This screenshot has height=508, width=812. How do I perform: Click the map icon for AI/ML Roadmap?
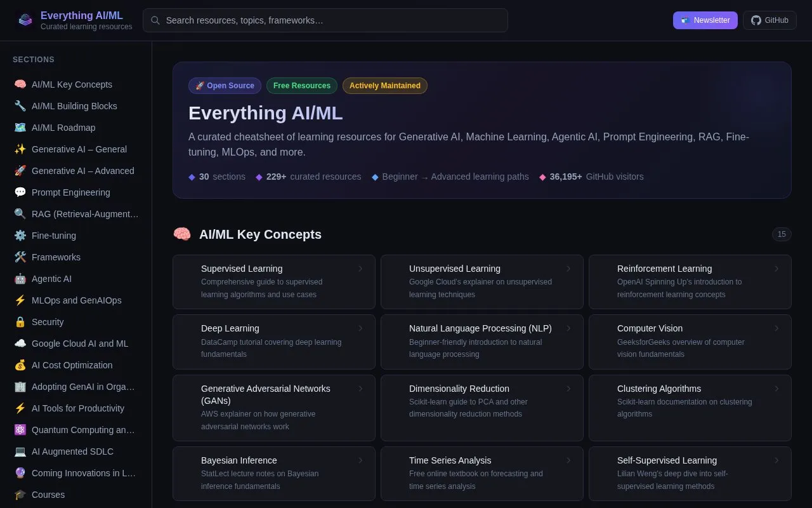(20, 128)
